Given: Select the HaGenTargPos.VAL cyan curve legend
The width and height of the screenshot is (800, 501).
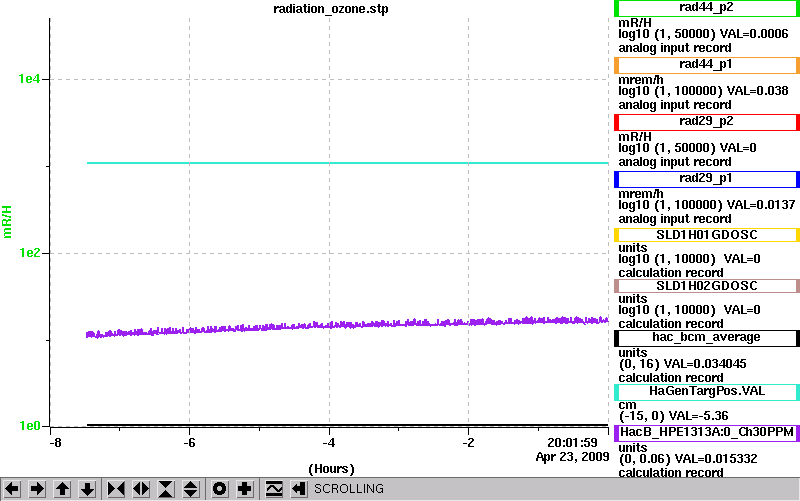Looking at the screenshot, I should point(707,392).
